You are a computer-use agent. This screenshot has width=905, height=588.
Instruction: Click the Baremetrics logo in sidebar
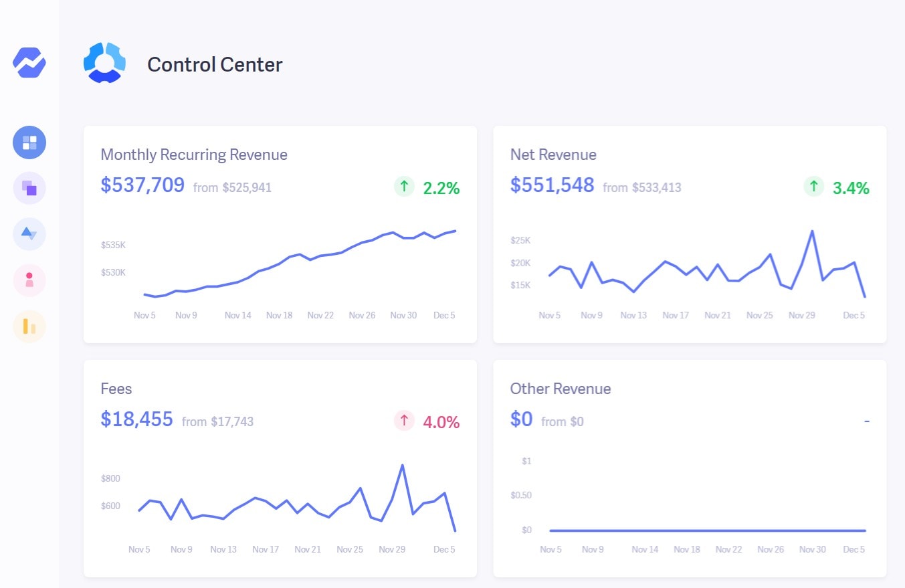tap(29, 62)
